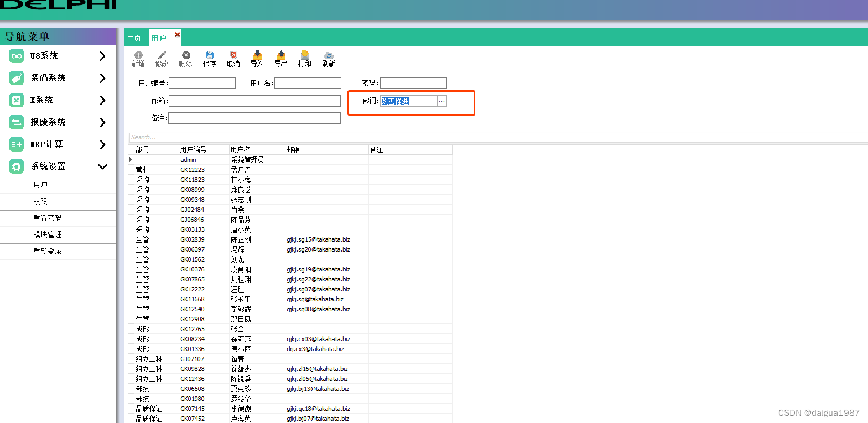Viewport: 868px width, 423px height.
Task: Close the 用户 tab with red X
Action: (178, 34)
